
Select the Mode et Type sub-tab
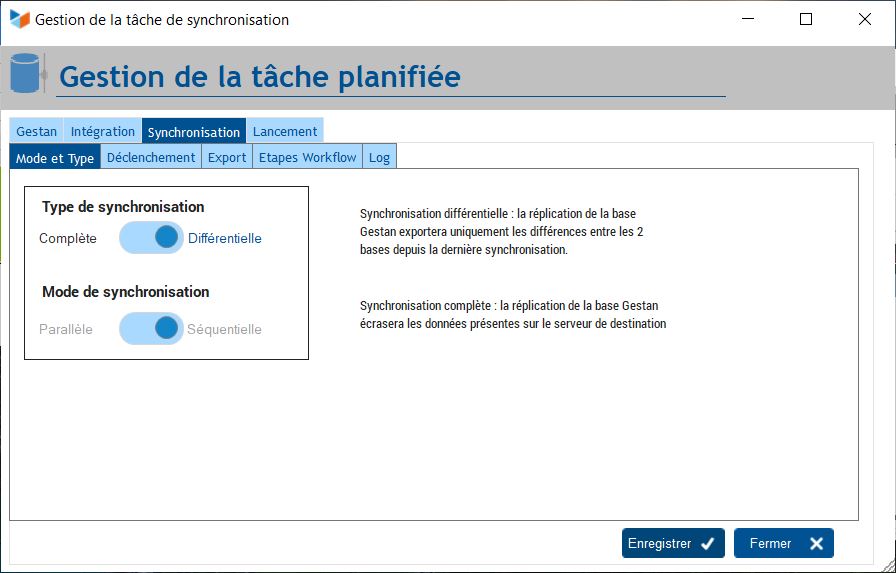point(55,158)
